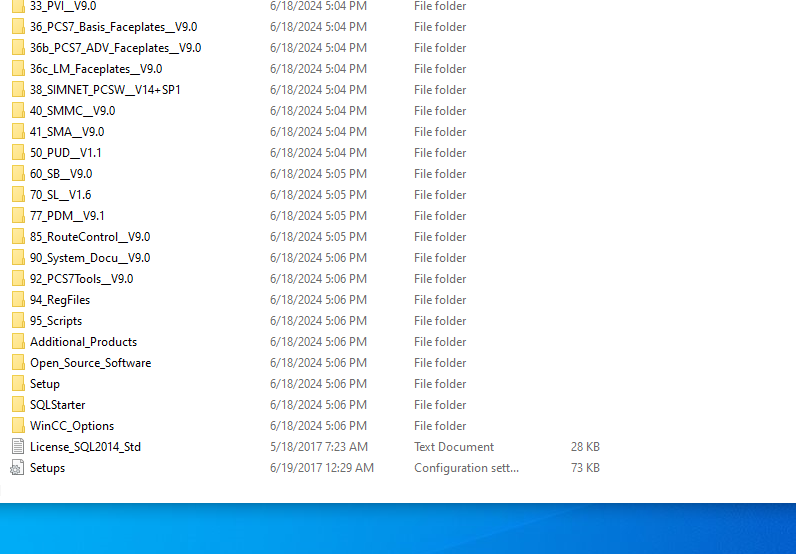
Task: Click the folder icon of Additional_Products
Action: [18, 342]
